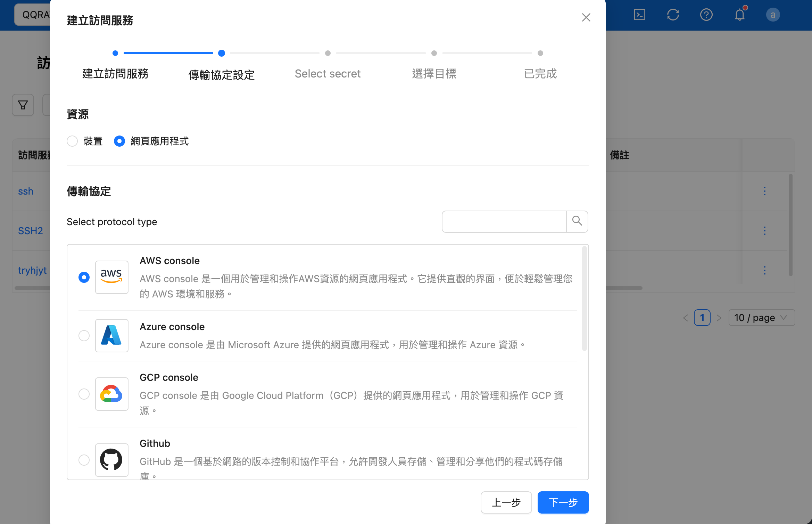Expand the 10 / page dropdown
This screenshot has height=524, width=812.
762,318
